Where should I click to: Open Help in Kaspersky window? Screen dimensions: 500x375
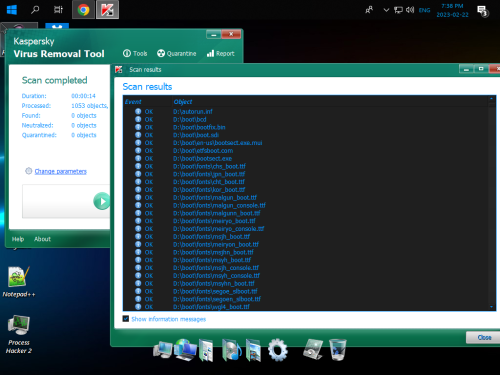(18, 239)
